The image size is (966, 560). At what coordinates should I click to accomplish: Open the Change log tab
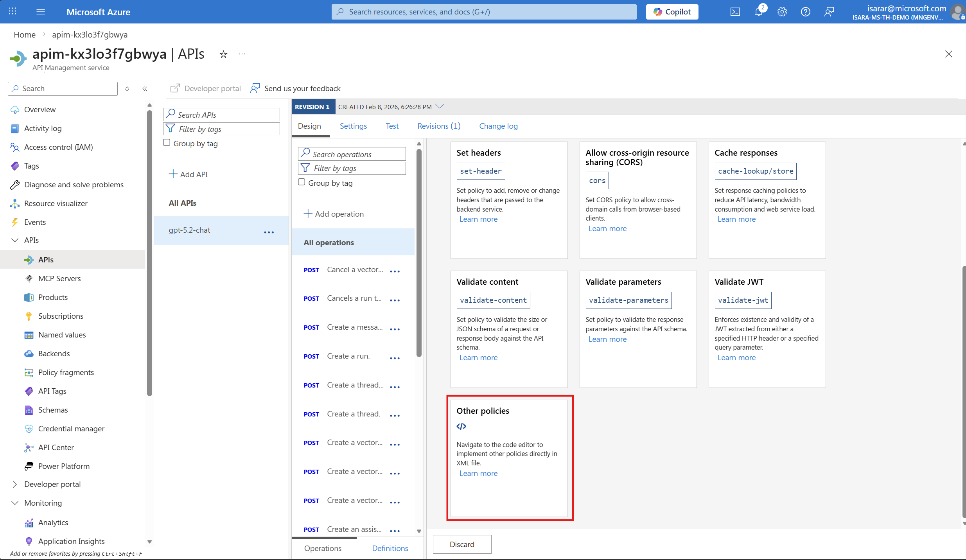click(498, 126)
